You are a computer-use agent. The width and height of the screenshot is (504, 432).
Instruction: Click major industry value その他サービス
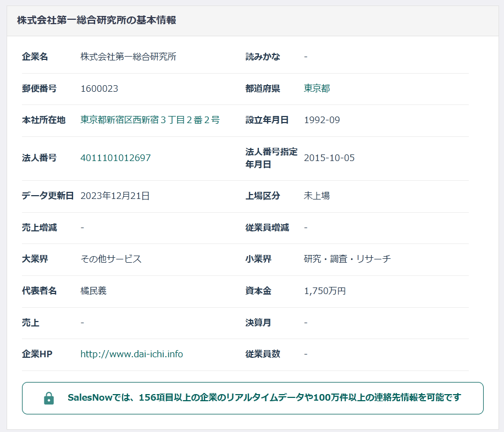pos(111,259)
